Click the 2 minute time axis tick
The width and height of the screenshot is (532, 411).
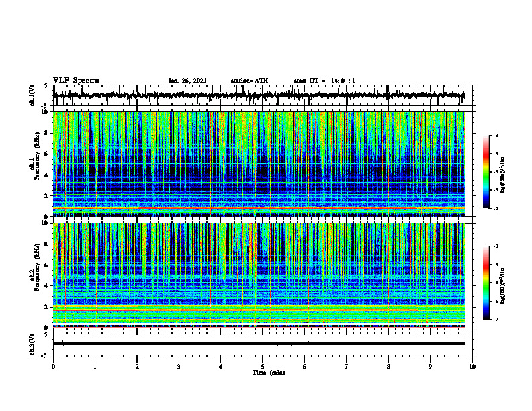click(137, 367)
